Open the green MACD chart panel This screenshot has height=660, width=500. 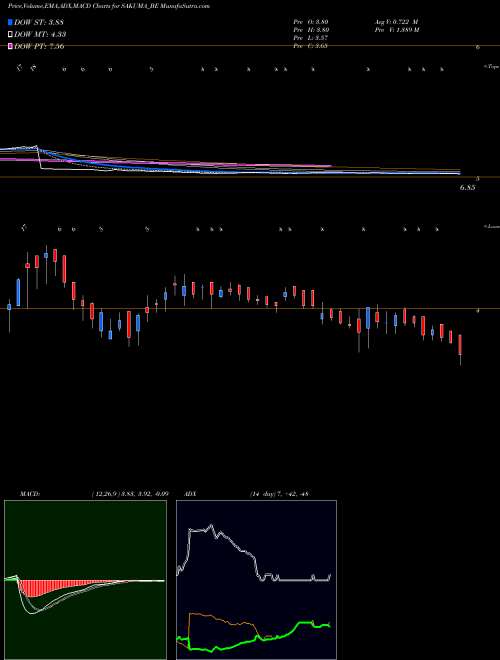point(85,580)
